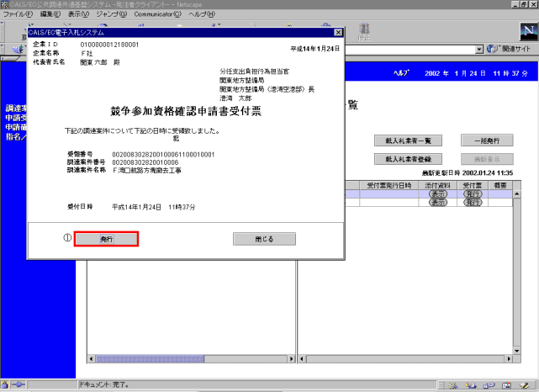Click the ヘルプ link in blue header
This screenshot has width=539, height=392.
tap(401, 74)
